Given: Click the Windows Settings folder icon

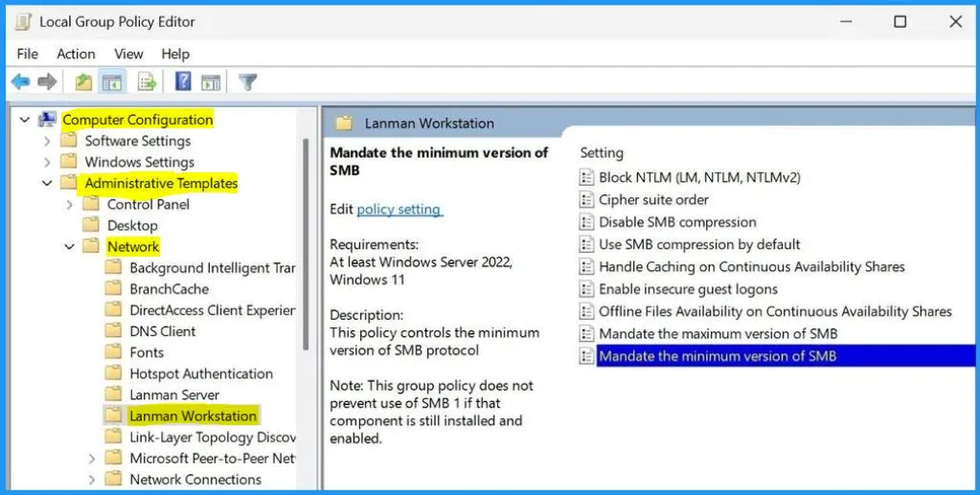Looking at the screenshot, I should [69, 162].
